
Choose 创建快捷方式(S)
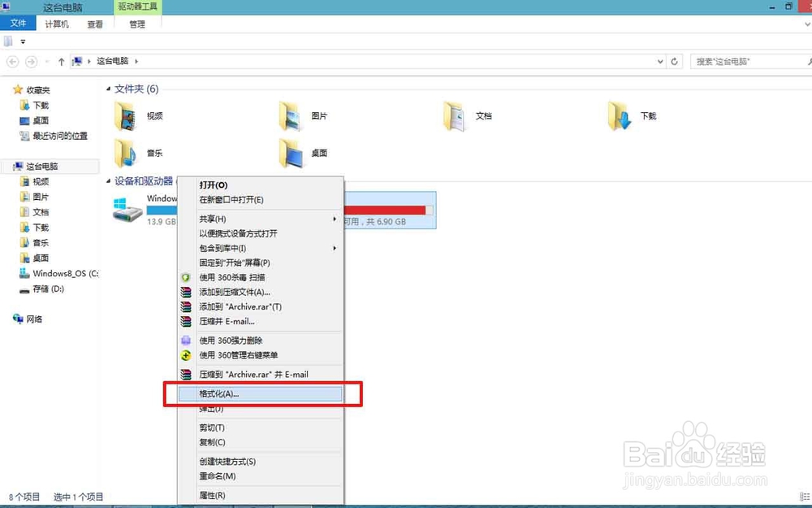point(260,462)
